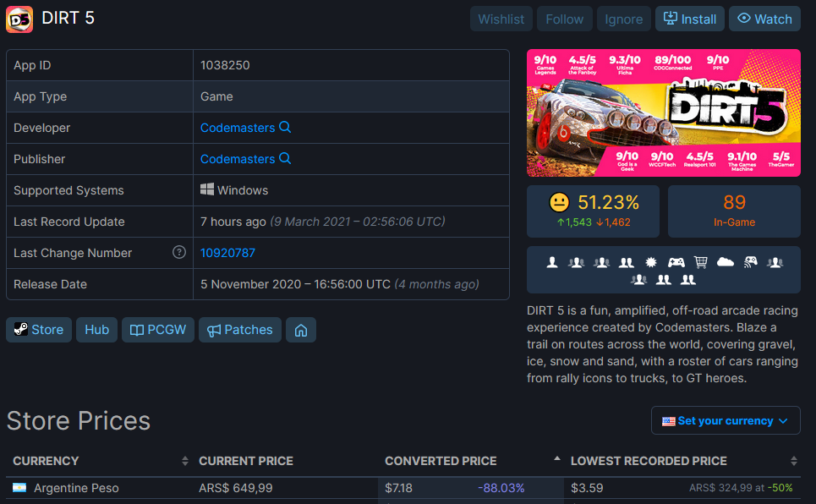This screenshot has width=816, height=504.
Task: Click the Windows logo in Supported Systems
Action: coord(207,189)
